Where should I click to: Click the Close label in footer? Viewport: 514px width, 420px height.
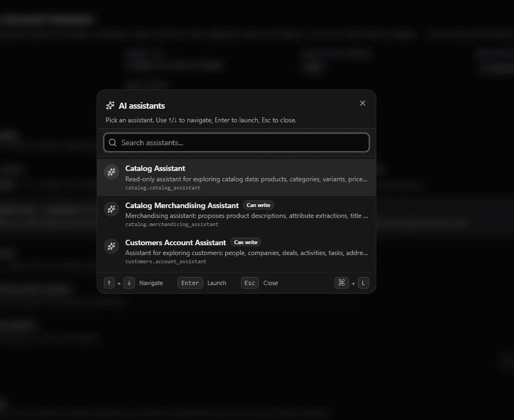click(x=270, y=283)
